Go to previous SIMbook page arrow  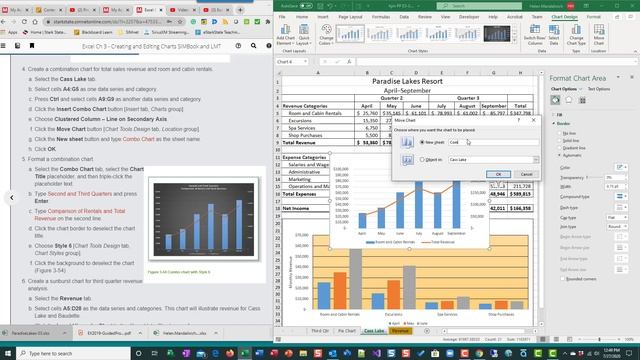[12, 198]
